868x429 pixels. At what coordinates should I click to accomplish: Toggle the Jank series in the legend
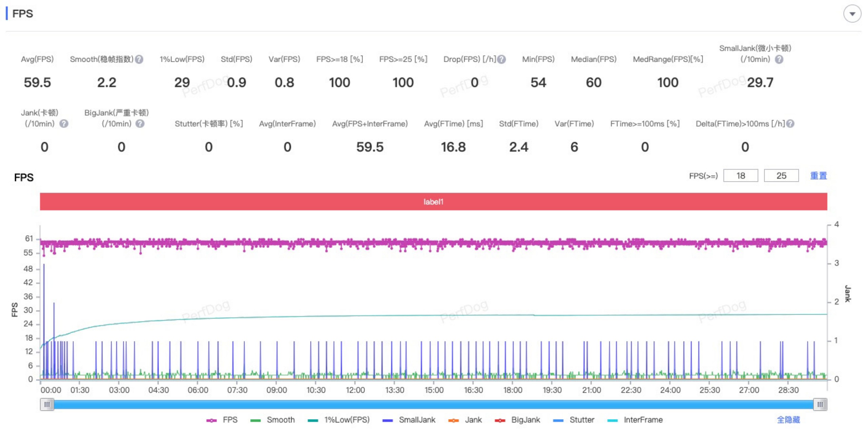pyautogui.click(x=465, y=420)
